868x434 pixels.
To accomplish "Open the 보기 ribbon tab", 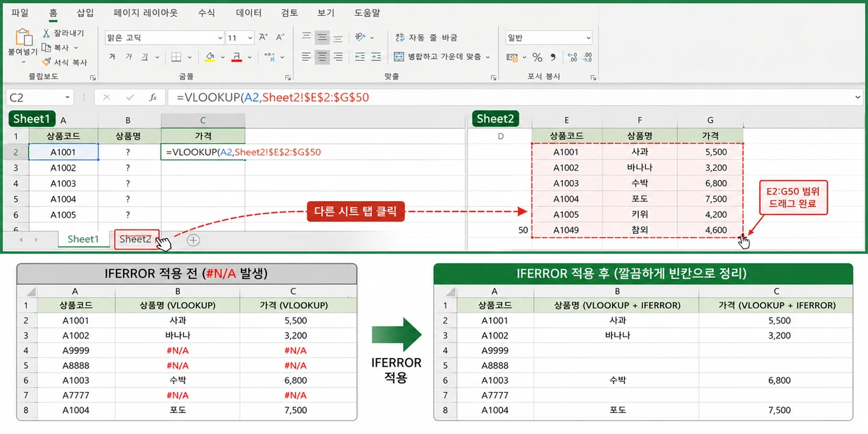I will [x=326, y=13].
